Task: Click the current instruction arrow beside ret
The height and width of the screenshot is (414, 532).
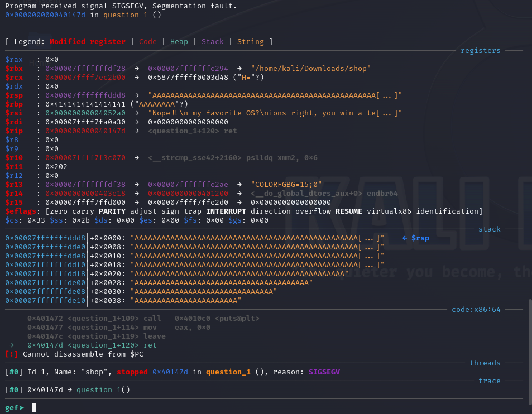Action: (11, 345)
